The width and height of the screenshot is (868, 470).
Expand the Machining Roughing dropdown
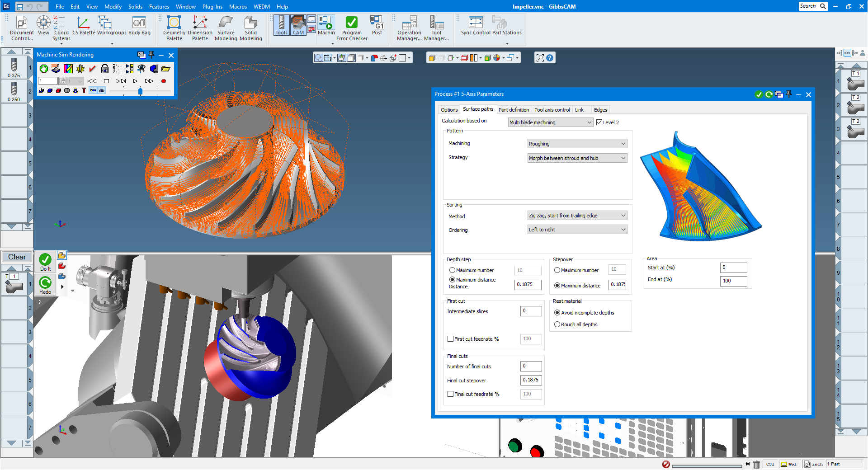(x=577, y=144)
